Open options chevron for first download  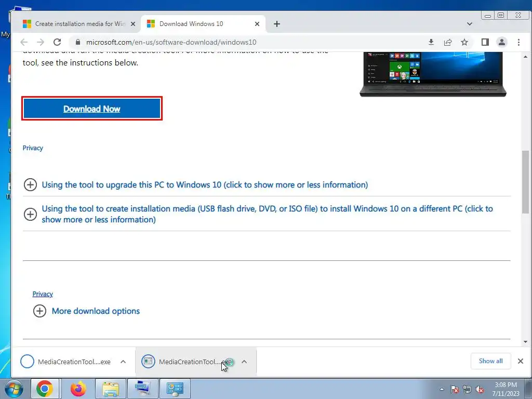pos(123,362)
